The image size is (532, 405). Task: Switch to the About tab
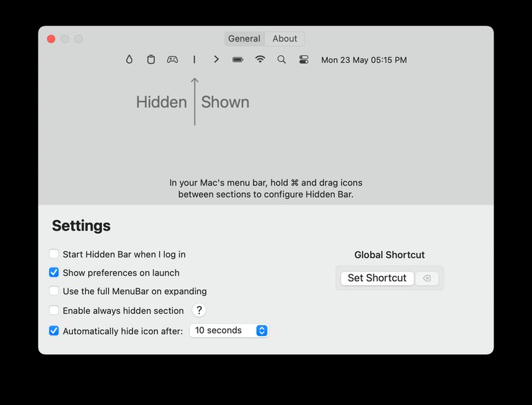pos(285,39)
